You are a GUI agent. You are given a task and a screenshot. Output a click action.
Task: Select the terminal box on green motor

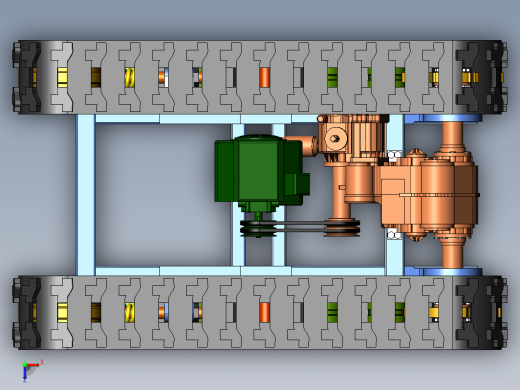[297, 184]
